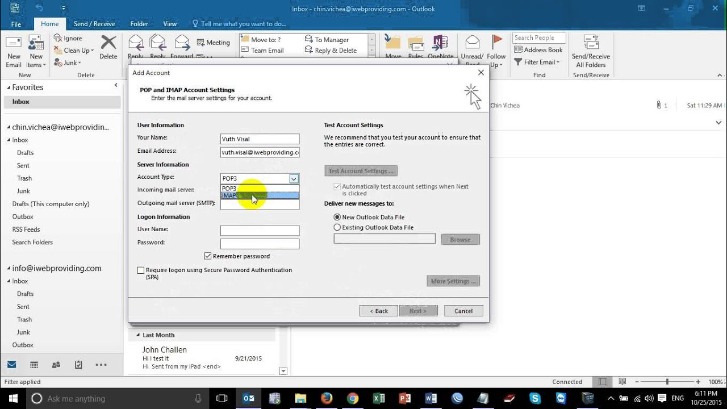727x409 pixels.
Task: Enable Require logon using Secure Password Authentication
Action: [x=141, y=270]
